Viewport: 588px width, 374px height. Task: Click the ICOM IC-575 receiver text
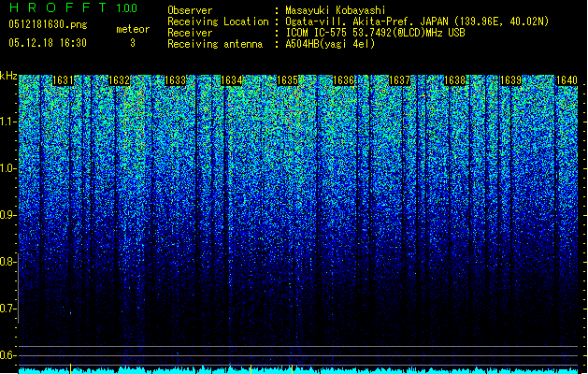(x=375, y=33)
